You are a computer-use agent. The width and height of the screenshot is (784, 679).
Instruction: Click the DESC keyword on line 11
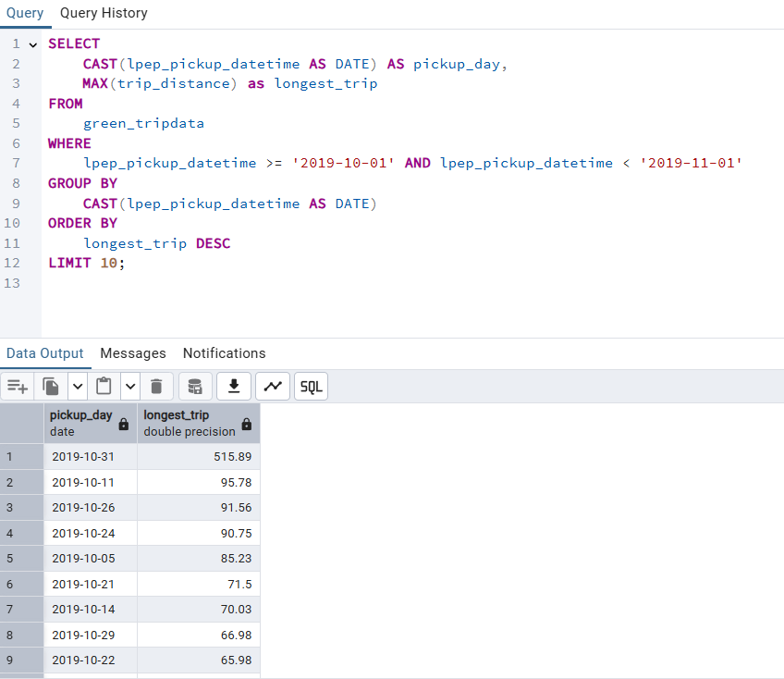213,243
